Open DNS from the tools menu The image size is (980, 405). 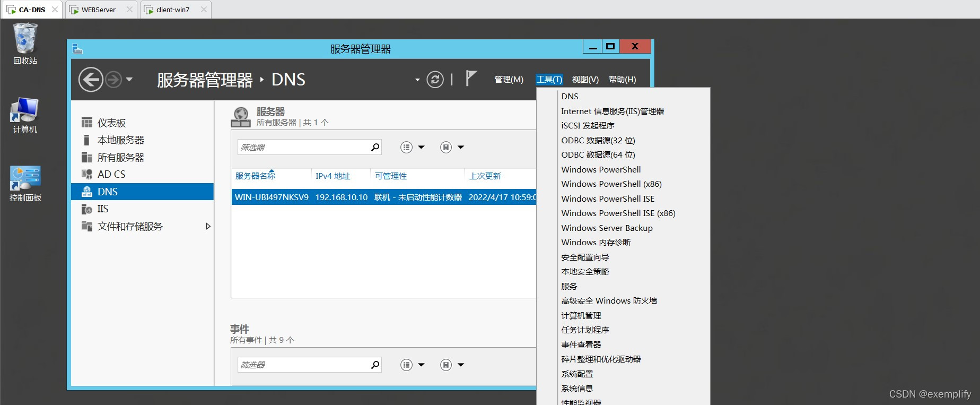[x=570, y=96]
